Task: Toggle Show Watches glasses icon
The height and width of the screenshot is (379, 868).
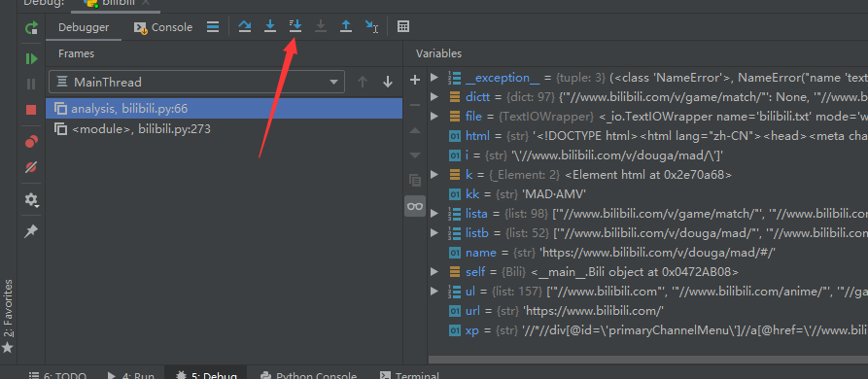Action: click(x=415, y=206)
